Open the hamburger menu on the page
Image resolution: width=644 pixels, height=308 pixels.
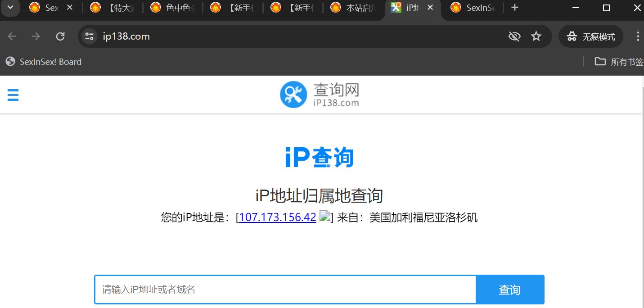(13, 95)
